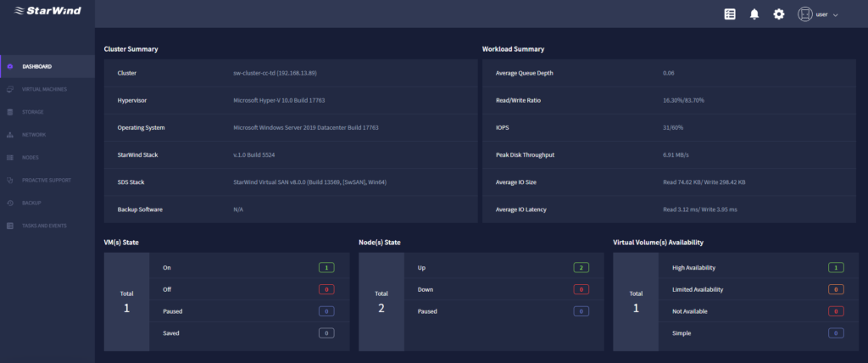Viewport: 868px width, 363px height.
Task: Click the High Availability count badge
Action: point(836,268)
